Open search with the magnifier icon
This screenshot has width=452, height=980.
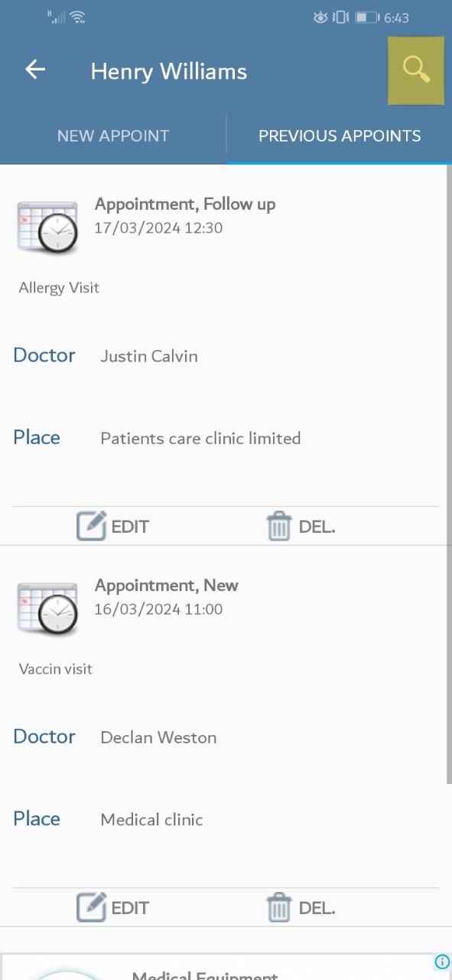click(x=416, y=70)
